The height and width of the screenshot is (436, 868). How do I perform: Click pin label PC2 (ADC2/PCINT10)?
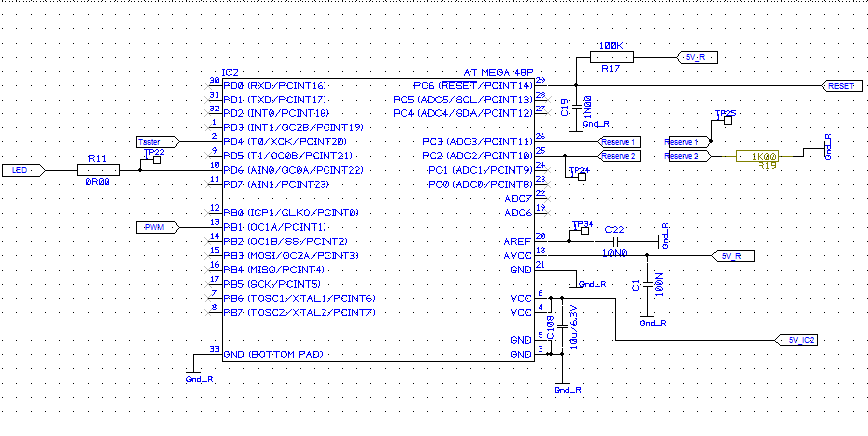(477, 156)
